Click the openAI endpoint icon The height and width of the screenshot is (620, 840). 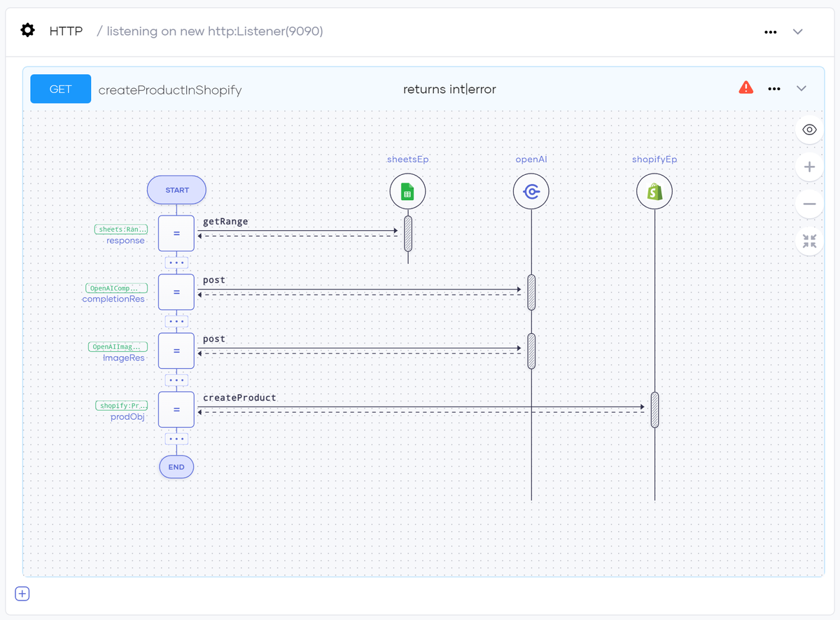[531, 192]
